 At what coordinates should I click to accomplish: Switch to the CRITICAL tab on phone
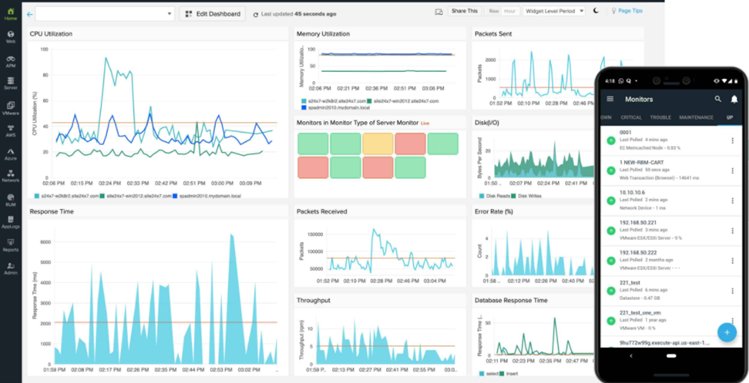631,117
